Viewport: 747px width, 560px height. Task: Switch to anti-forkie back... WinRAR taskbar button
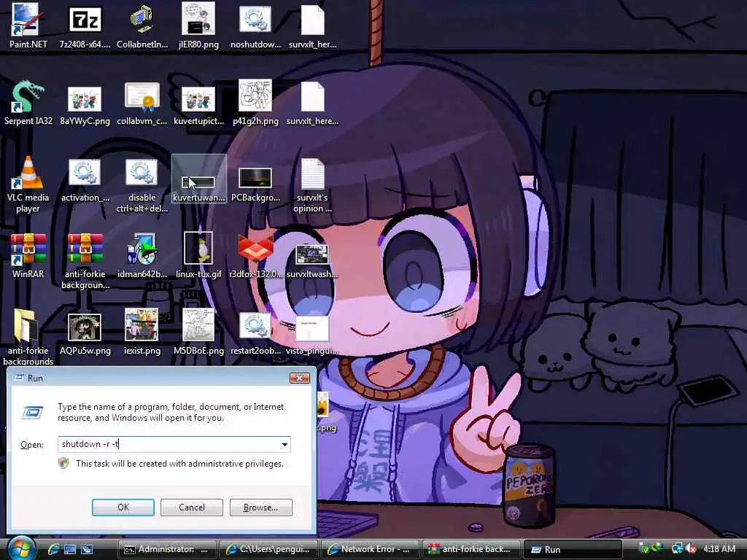coord(471,550)
